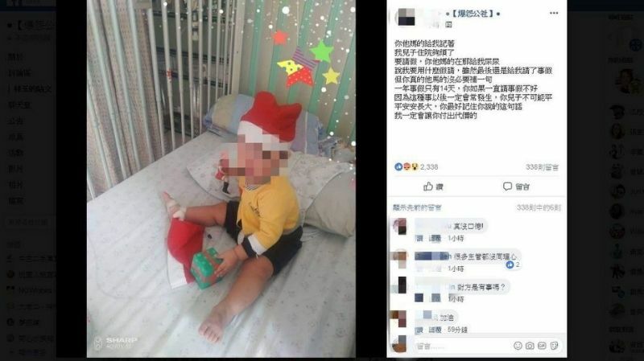Open the emoji picker in comment box
Screen dimensions: 644x361
point(518,346)
